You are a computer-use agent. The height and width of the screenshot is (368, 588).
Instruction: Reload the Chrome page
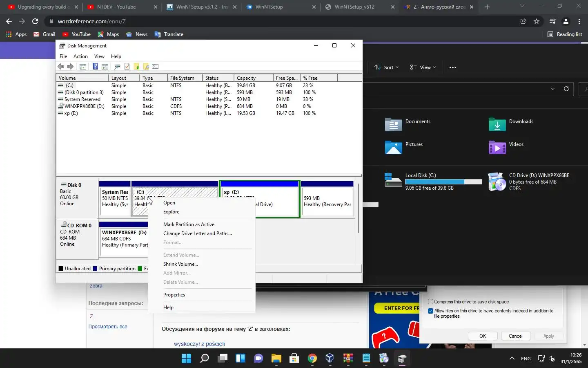click(x=35, y=21)
